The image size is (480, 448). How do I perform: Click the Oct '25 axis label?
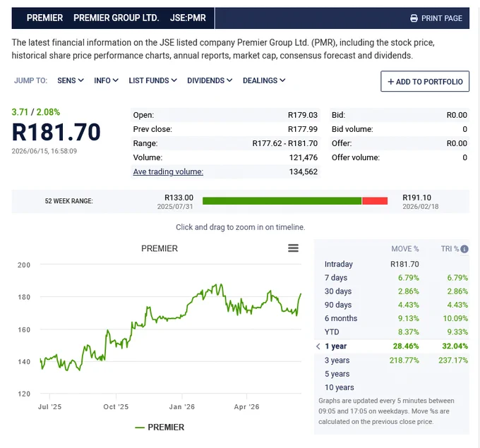tap(116, 406)
